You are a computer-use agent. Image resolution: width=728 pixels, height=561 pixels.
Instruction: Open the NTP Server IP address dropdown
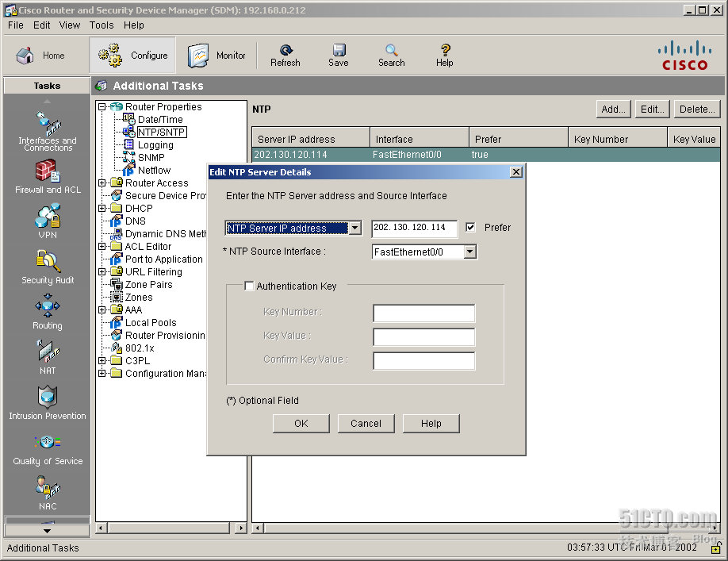355,228
